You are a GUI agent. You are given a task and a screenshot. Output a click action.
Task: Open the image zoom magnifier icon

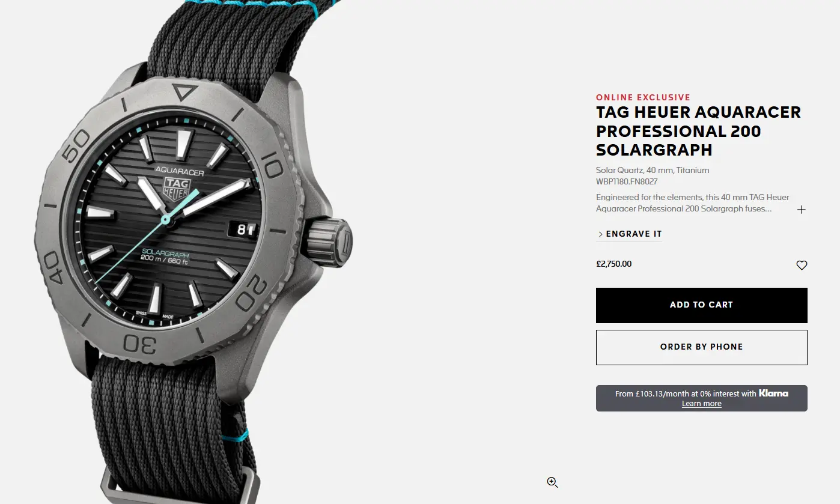click(x=552, y=482)
